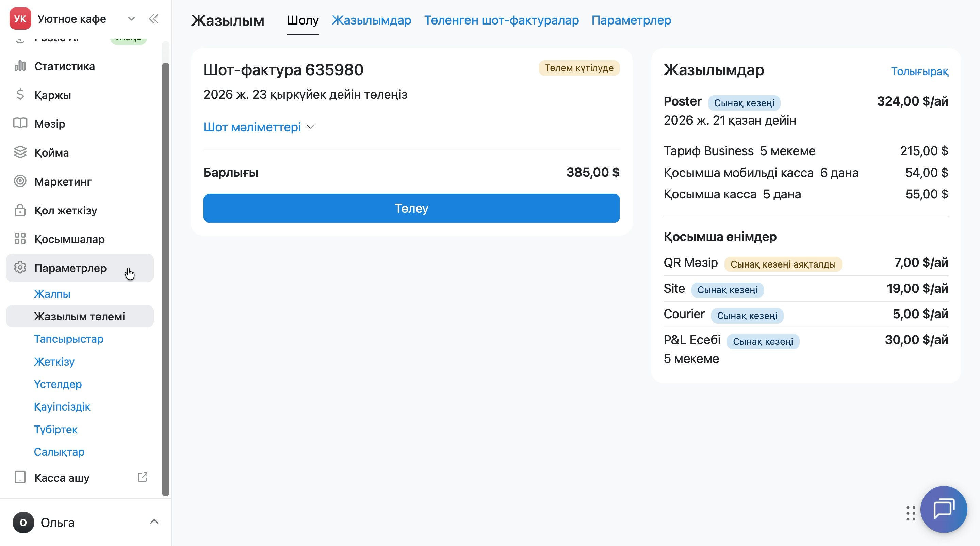
Task: Open the Ольга user menu chevron
Action: 154,522
